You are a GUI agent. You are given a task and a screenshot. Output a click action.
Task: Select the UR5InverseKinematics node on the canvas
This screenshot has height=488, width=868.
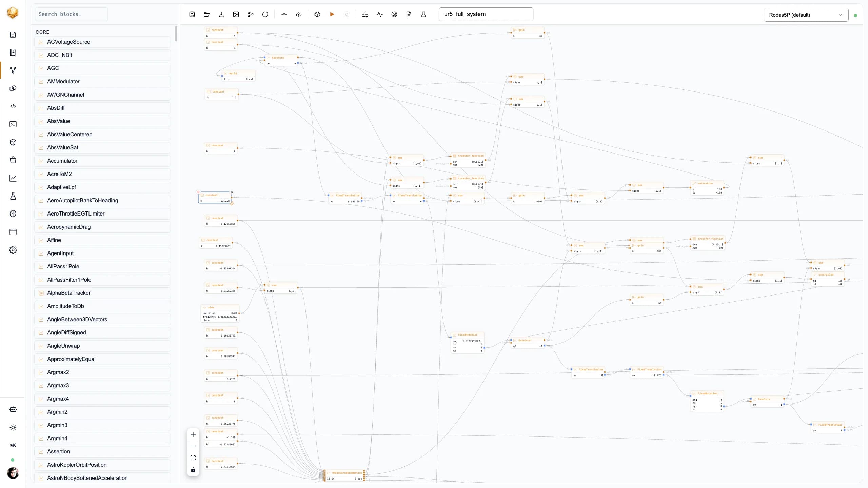344,475
